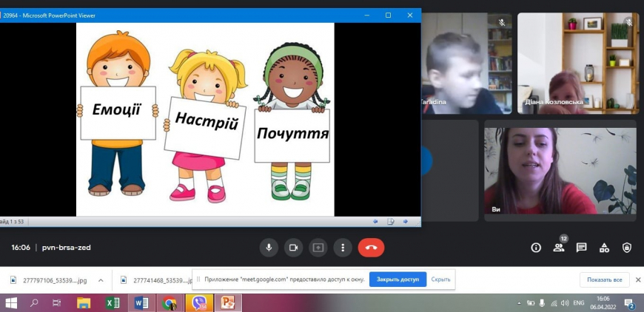
Task: Open Word from the taskbar
Action: point(141,303)
